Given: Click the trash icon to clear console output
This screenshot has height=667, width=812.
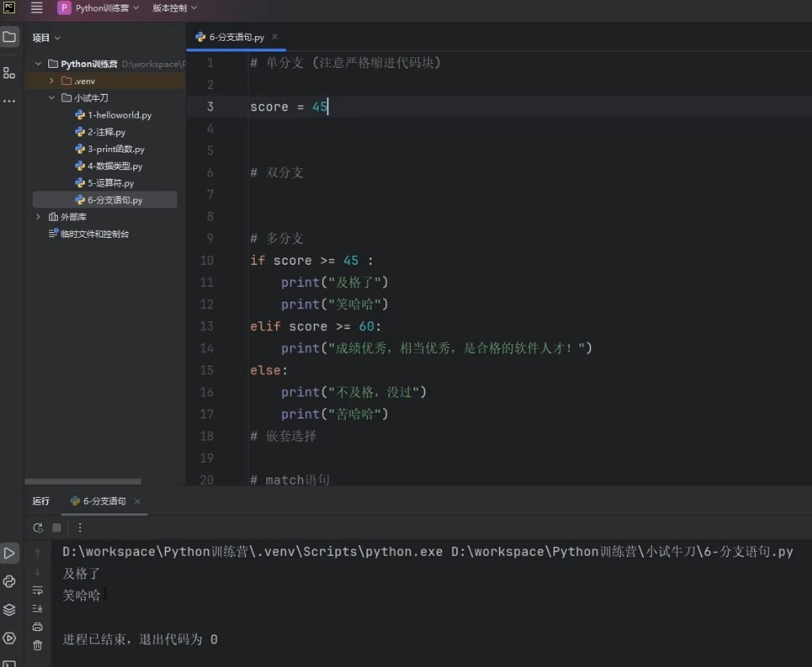Looking at the screenshot, I should (38, 645).
